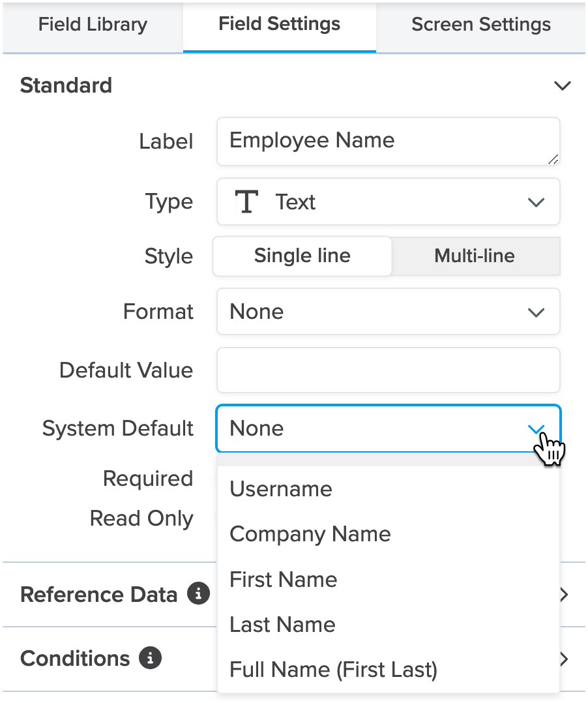
Task: Click the Default Value input field
Action: [388, 370]
